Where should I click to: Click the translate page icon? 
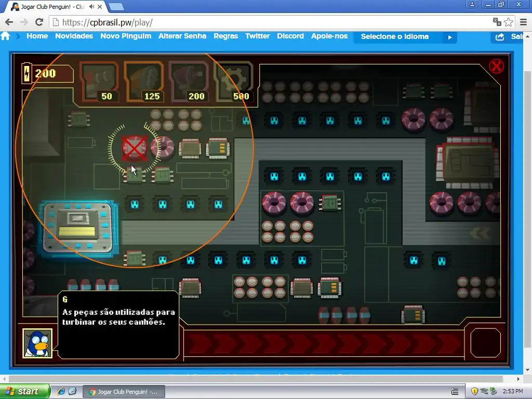click(x=497, y=22)
